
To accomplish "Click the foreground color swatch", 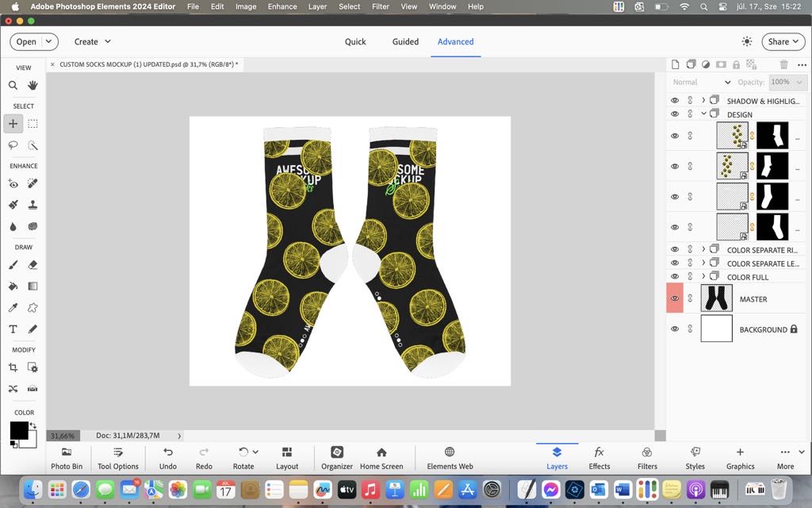I will pos(20,427).
